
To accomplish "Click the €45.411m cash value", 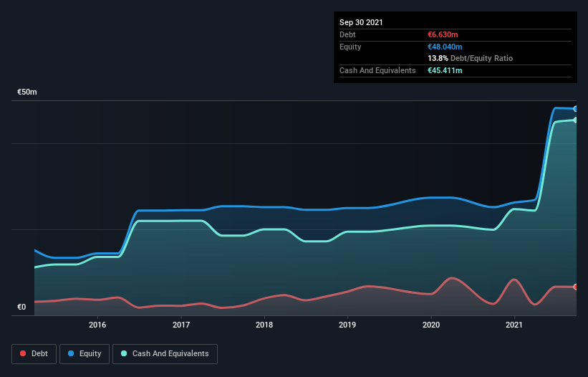I will pyautogui.click(x=445, y=70).
